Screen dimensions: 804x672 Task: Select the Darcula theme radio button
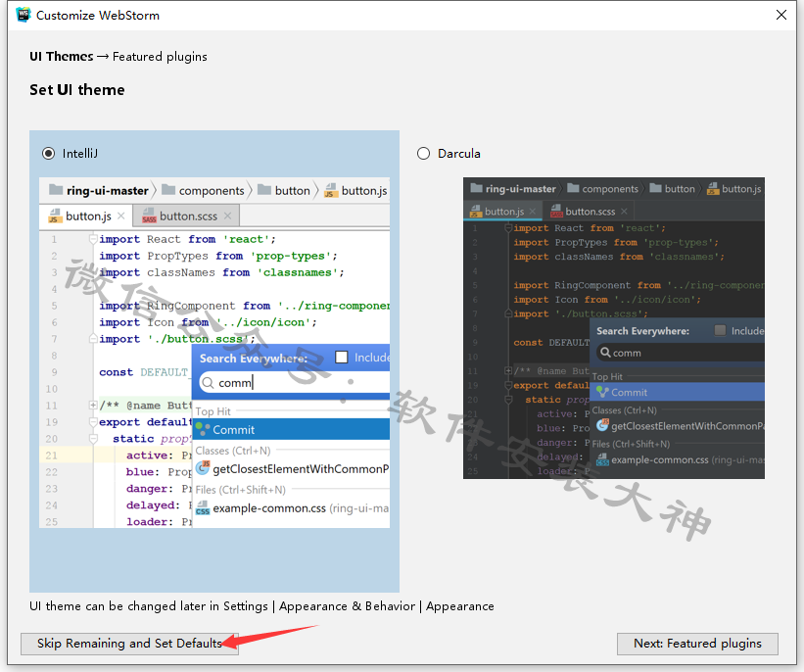point(423,154)
